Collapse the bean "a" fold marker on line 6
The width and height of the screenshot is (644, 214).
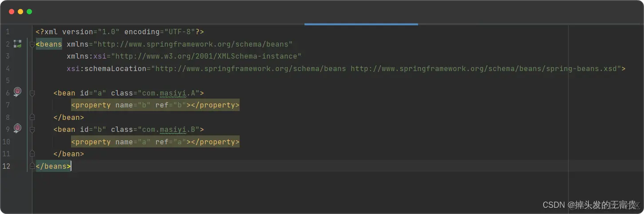pos(32,93)
